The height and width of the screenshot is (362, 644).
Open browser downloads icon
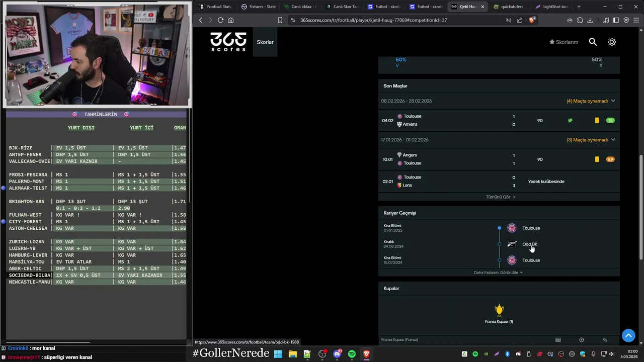pyautogui.click(x=590, y=20)
